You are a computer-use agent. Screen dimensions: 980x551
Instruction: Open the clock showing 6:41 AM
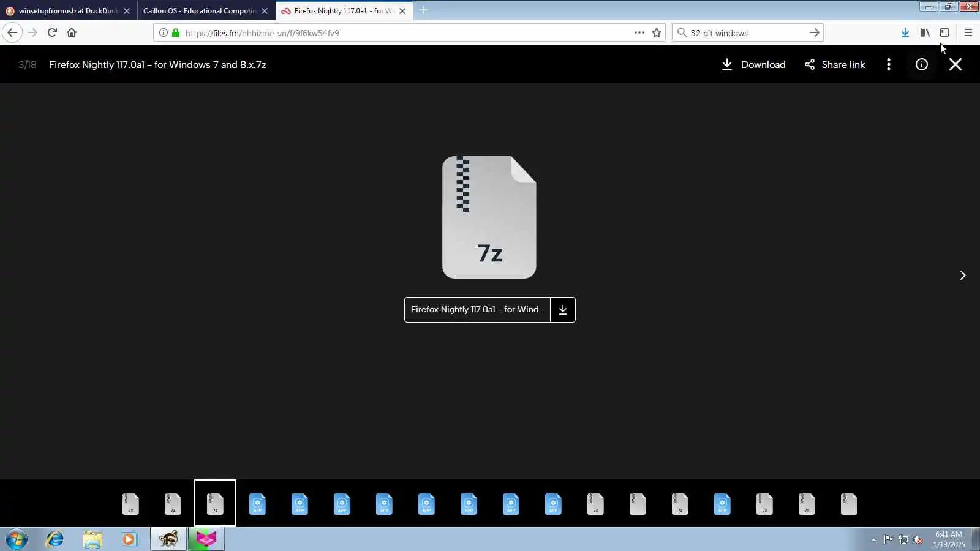949,539
